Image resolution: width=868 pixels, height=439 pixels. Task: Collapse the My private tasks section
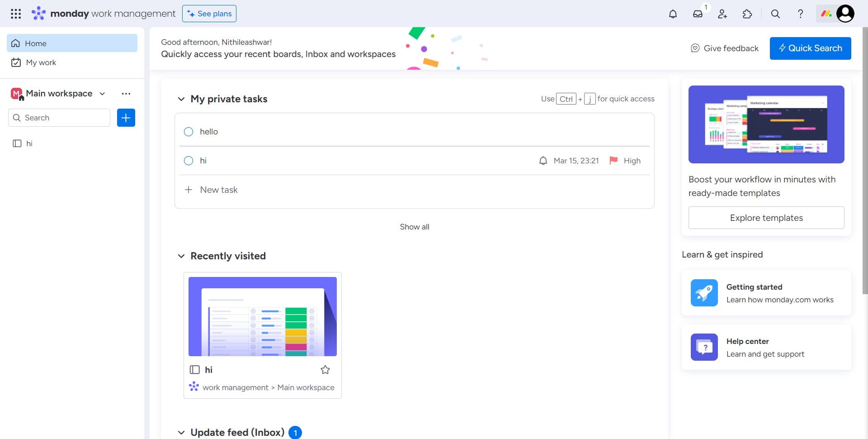click(181, 99)
